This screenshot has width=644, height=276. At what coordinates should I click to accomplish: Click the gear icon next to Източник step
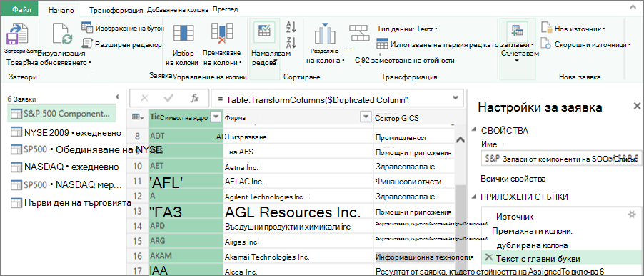632,215
